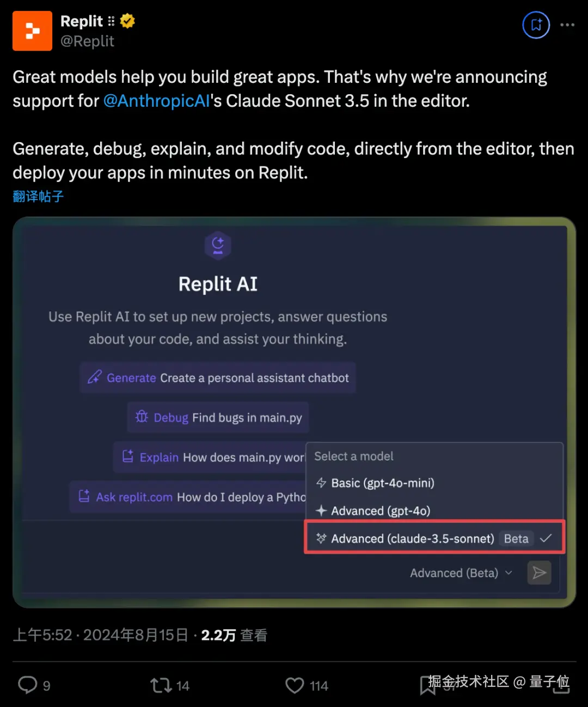This screenshot has height=707, width=588.
Task: Click the Explain main.py suggestion
Action: click(210, 457)
